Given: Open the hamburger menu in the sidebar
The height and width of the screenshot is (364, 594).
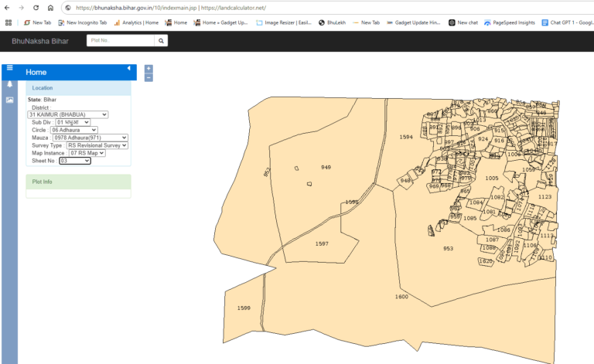Looking at the screenshot, I should [10, 68].
